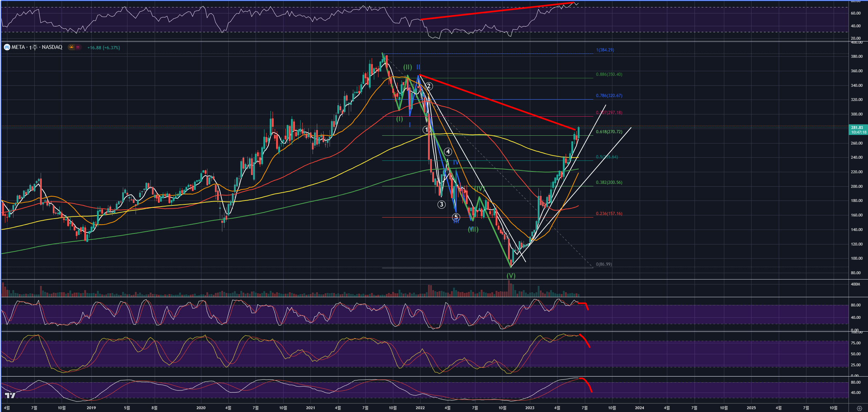
Task: Select the 0.618(270.72) Fibonacci level label
Action: [x=609, y=132]
